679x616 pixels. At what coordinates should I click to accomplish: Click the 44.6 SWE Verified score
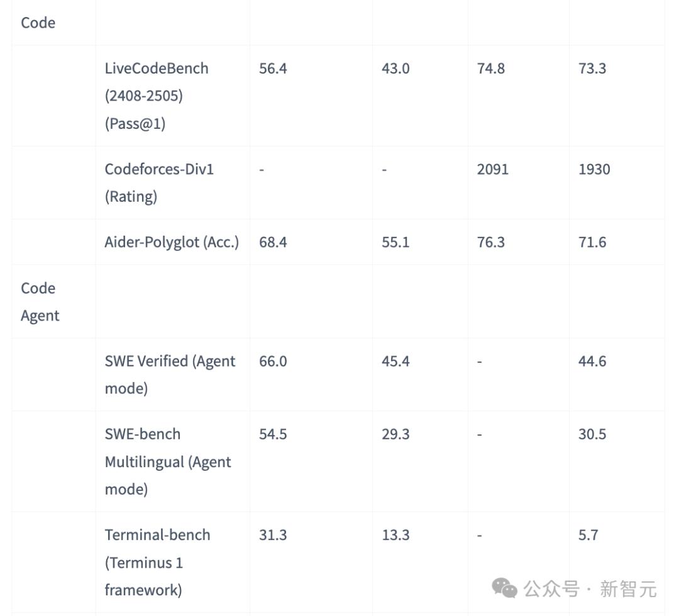(592, 361)
